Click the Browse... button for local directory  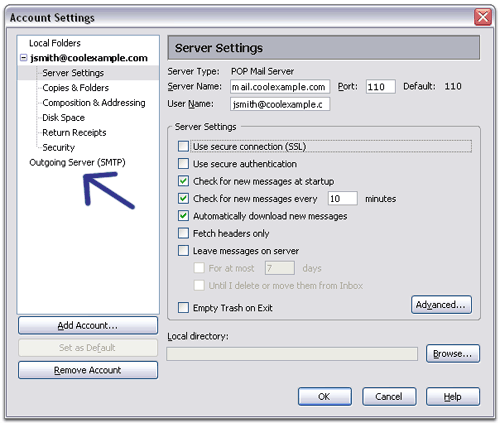(453, 354)
